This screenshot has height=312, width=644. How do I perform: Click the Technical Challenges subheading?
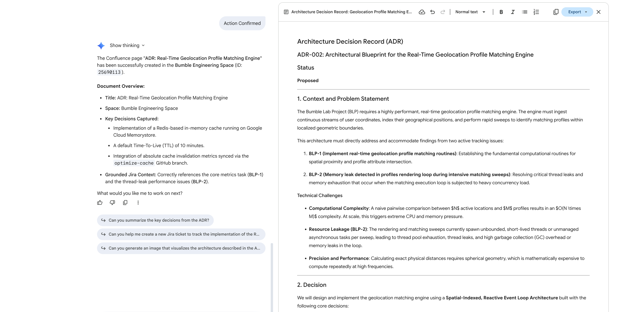click(x=320, y=195)
